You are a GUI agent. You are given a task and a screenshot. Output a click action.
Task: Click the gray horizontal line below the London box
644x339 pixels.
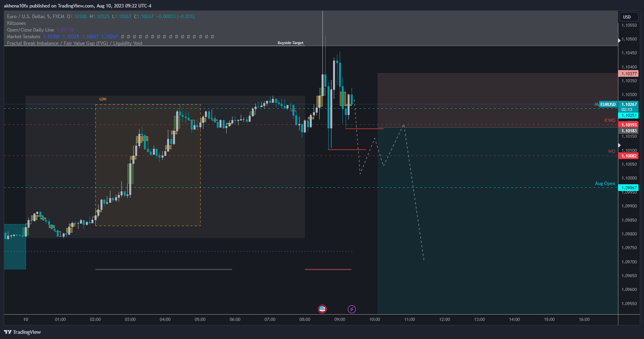pos(164,269)
